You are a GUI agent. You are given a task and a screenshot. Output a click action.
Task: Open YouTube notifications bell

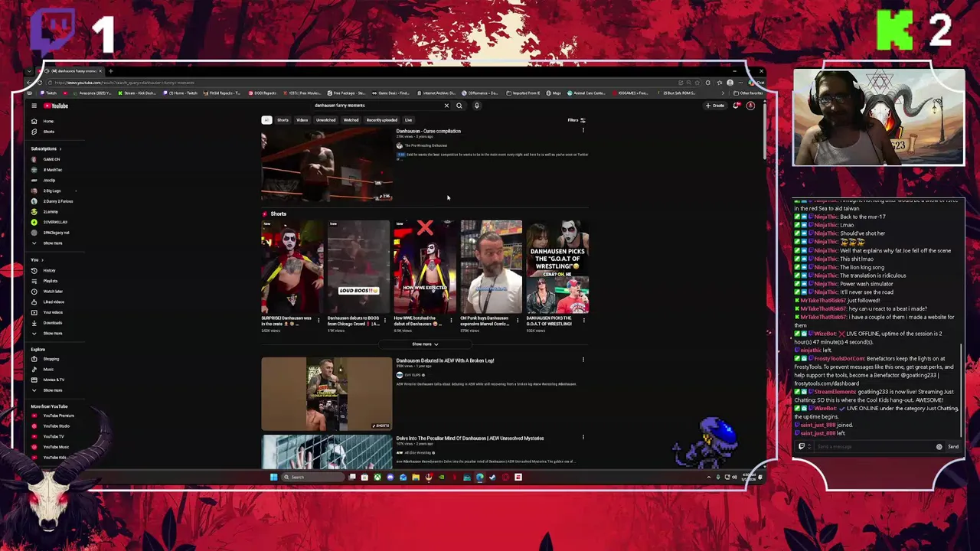tap(736, 106)
